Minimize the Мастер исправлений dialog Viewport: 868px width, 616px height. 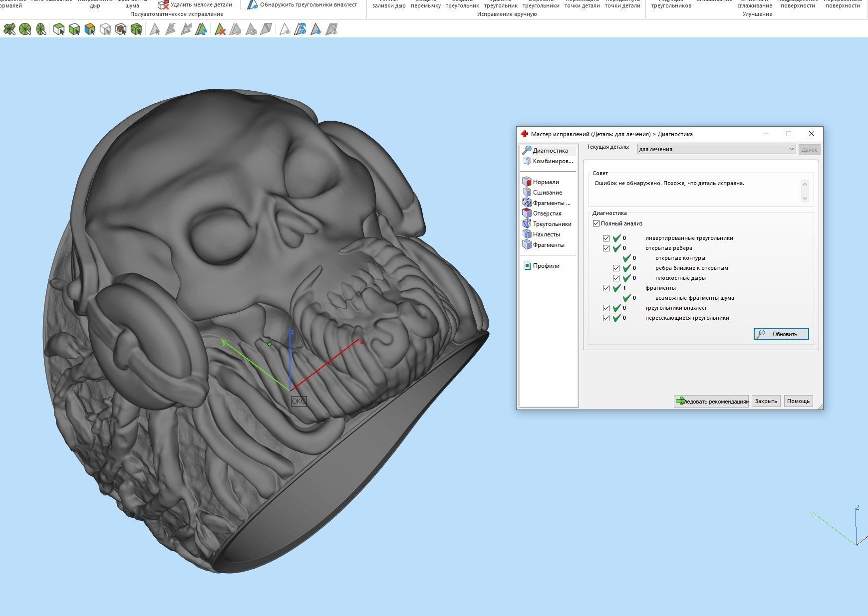click(x=766, y=134)
